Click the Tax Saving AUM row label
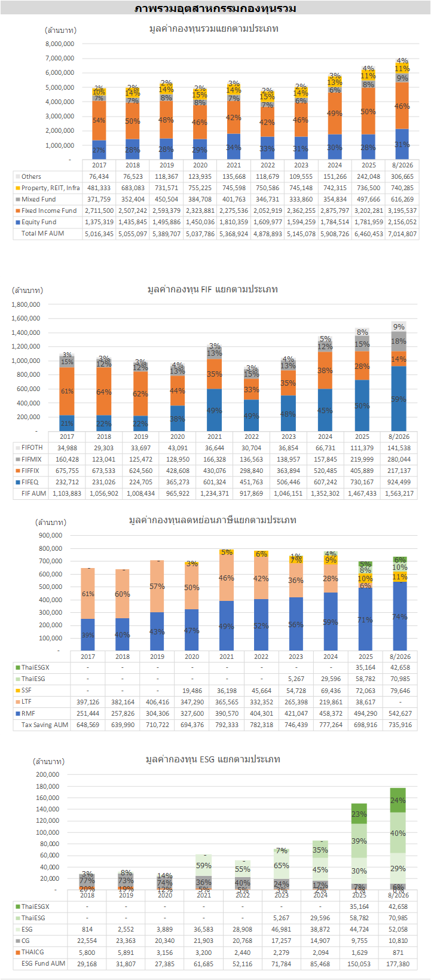Screen dimensions: 431x980 [x=45, y=725]
